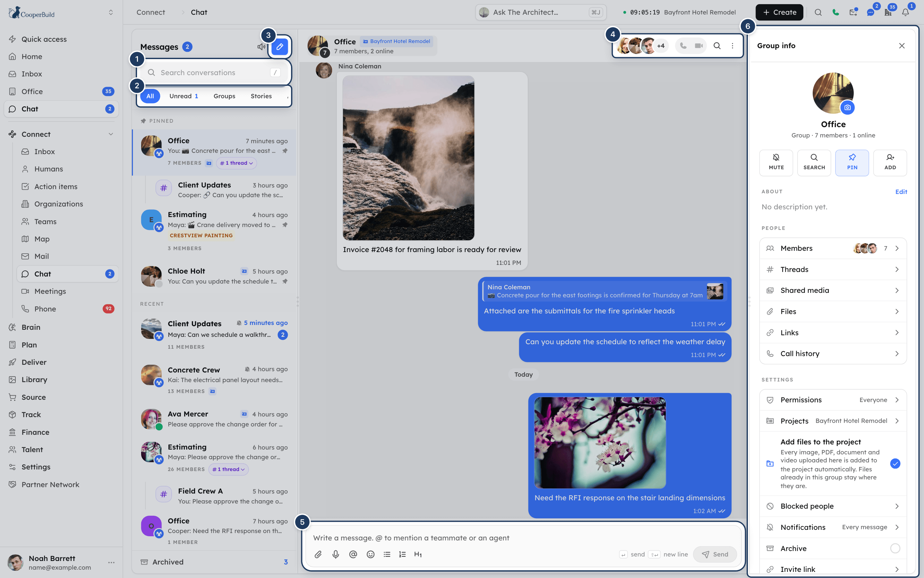Toggle Add files to the project checkmark
This screenshot has height=578, width=924.
tap(895, 464)
